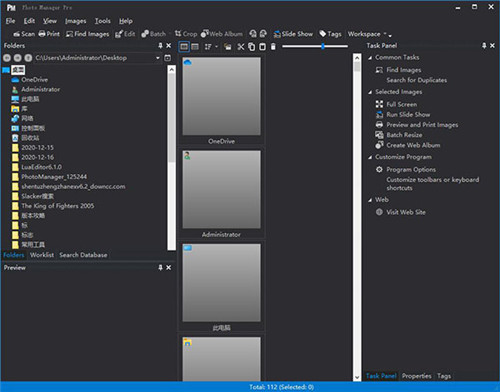Collapse the Common Tasks section
The image size is (500, 392).
pyautogui.click(x=370, y=58)
